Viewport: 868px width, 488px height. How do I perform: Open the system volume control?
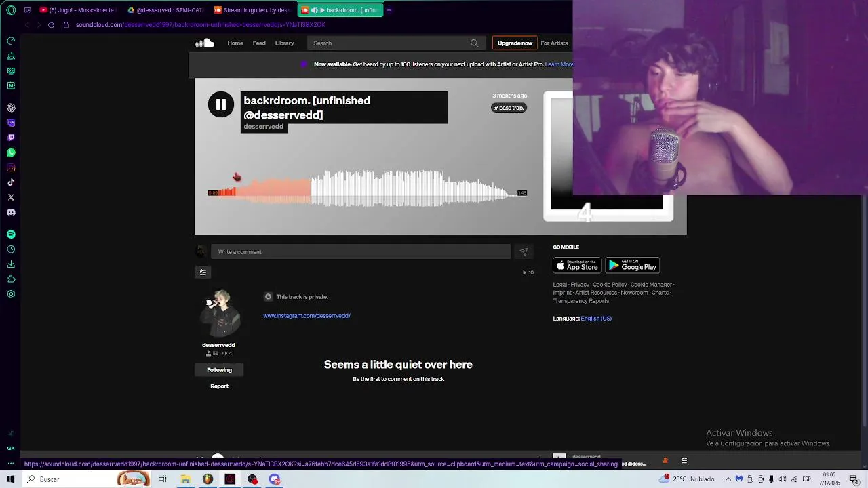point(783,479)
